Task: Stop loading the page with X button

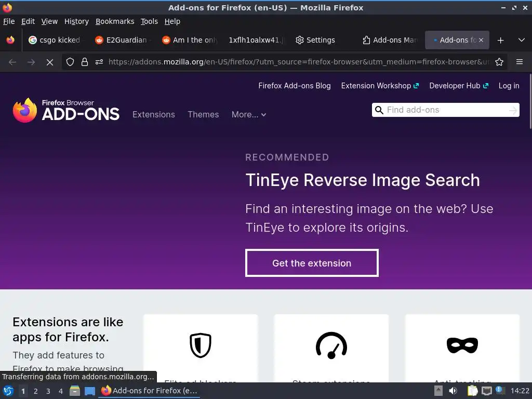Action: 50,62
